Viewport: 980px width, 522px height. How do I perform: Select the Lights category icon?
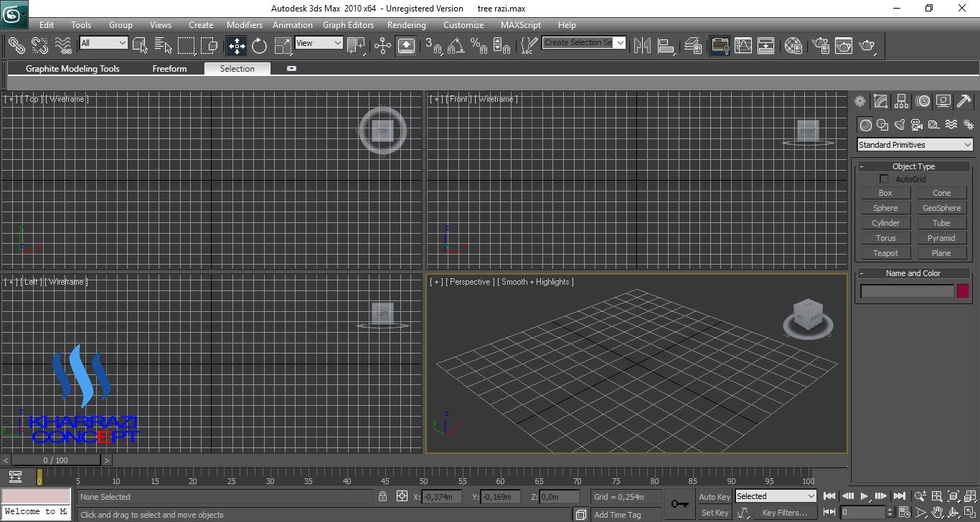(x=900, y=125)
